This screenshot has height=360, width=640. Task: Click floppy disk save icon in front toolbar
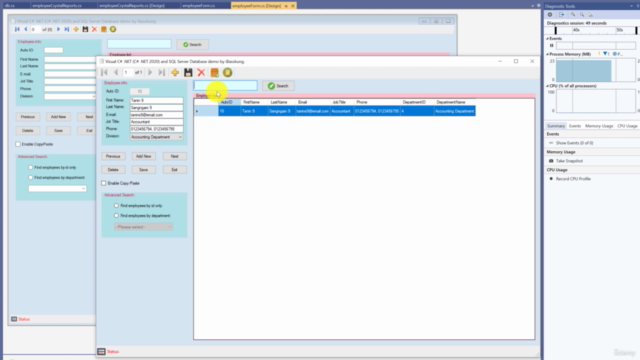[x=188, y=73]
